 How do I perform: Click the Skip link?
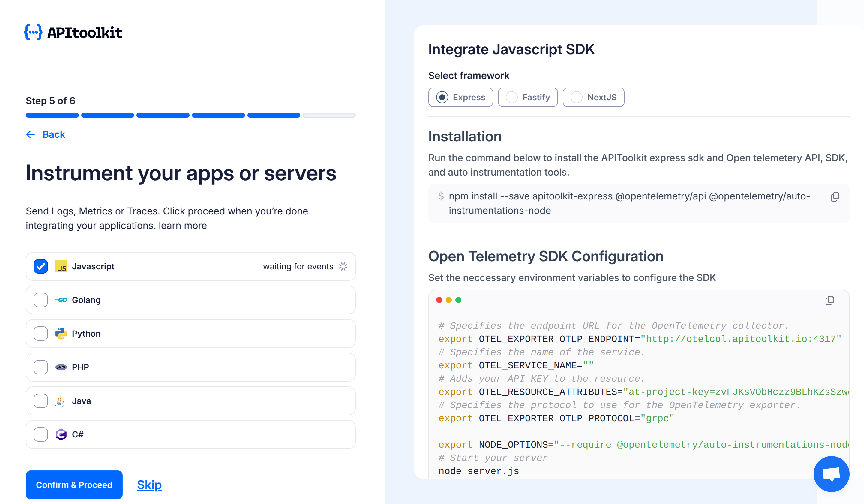click(149, 484)
